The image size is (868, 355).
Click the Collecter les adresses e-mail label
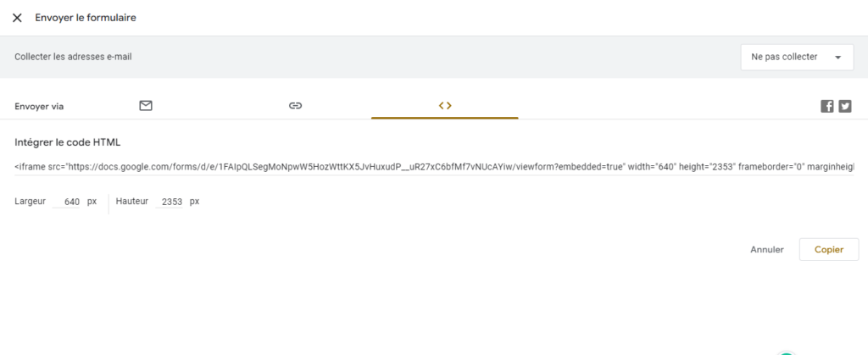point(73,57)
